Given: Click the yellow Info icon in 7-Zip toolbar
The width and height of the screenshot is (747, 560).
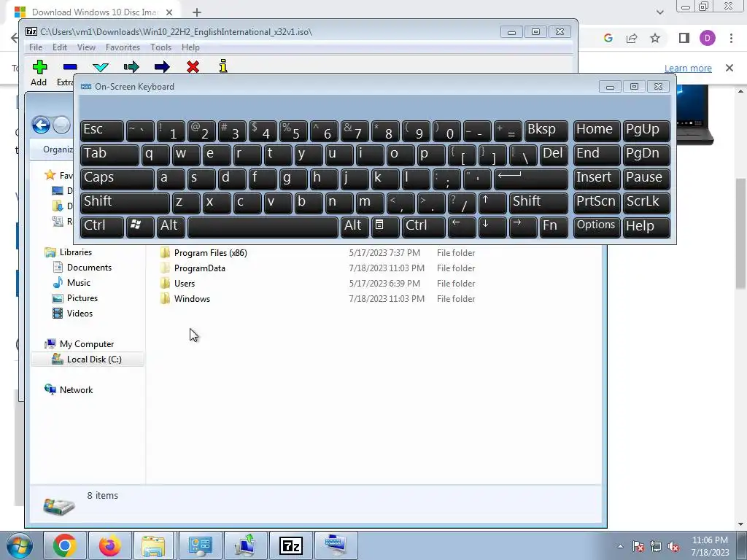Looking at the screenshot, I should [x=223, y=66].
